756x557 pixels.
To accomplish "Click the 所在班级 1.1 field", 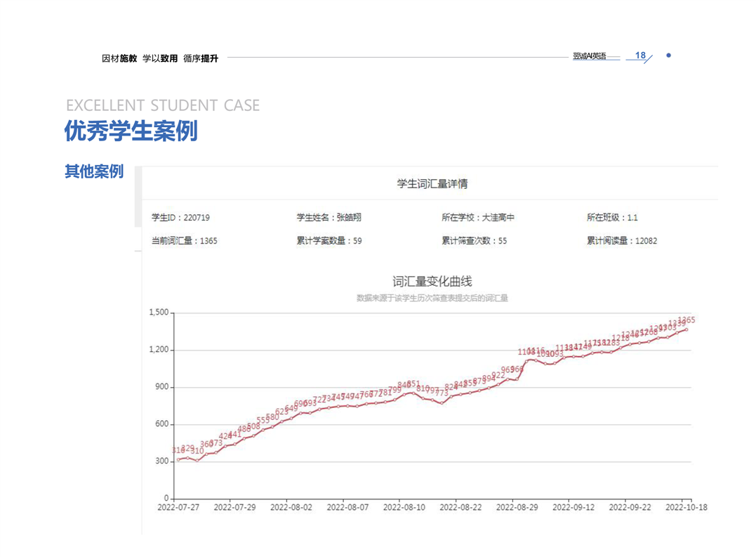I will click(612, 218).
